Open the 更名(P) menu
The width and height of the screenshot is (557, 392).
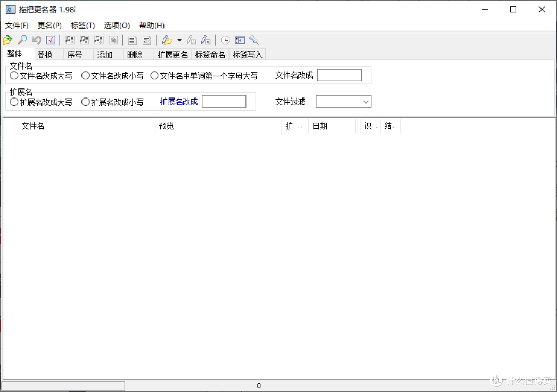[50, 25]
